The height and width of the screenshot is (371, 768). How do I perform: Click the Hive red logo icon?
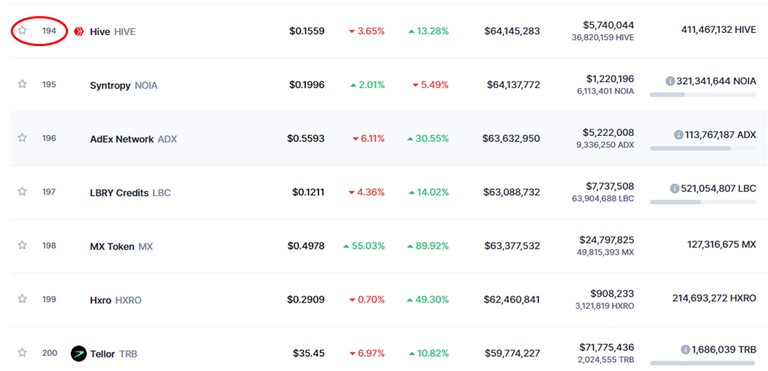click(x=78, y=31)
